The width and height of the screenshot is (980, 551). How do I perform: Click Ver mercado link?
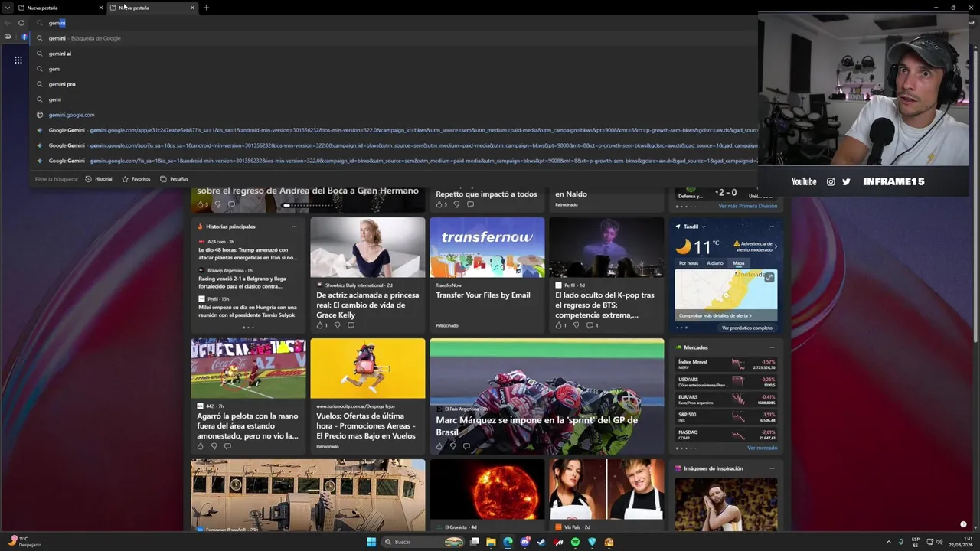(763, 448)
